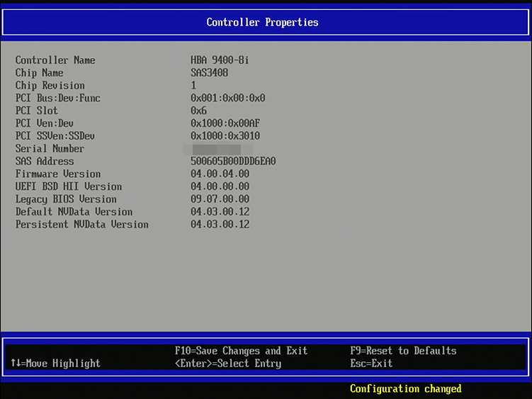Image resolution: width=532 pixels, height=399 pixels.
Task: Click the HBA 9400-8i value
Action: pos(220,60)
